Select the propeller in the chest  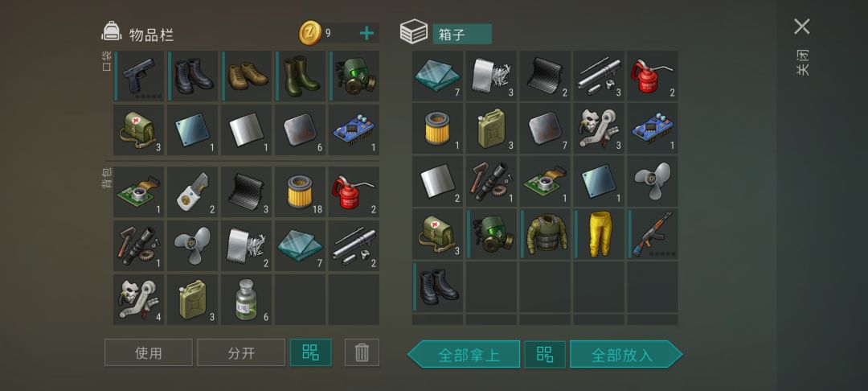pos(653,181)
